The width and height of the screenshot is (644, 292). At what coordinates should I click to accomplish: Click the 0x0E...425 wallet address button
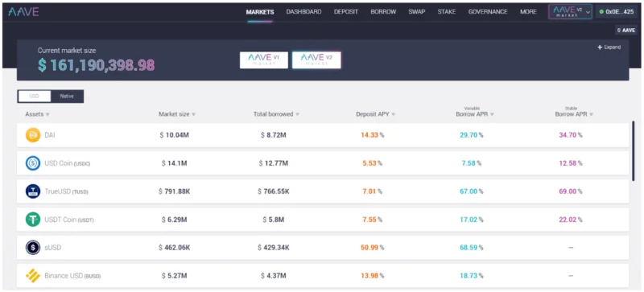pyautogui.click(x=617, y=12)
